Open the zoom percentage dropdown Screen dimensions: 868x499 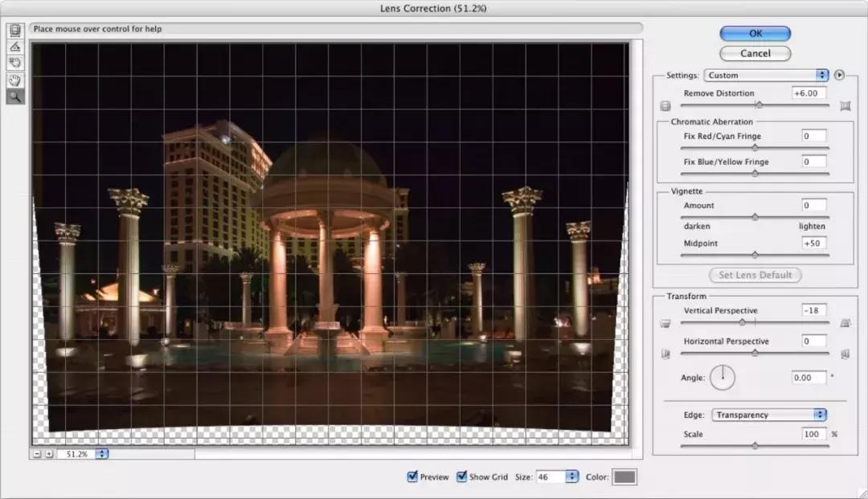click(x=101, y=454)
